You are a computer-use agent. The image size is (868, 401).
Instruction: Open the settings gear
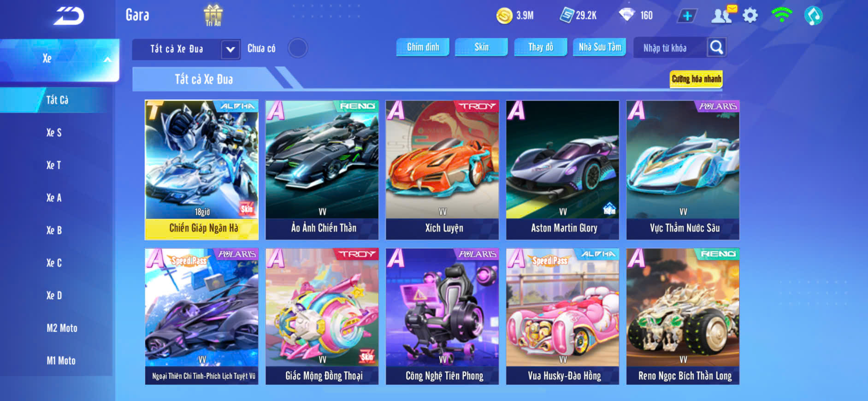click(x=750, y=16)
